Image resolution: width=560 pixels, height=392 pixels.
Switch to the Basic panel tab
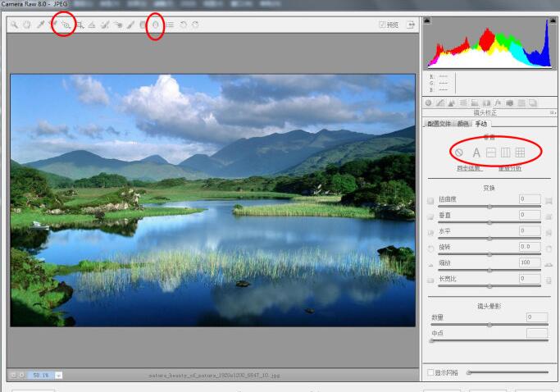(428, 103)
